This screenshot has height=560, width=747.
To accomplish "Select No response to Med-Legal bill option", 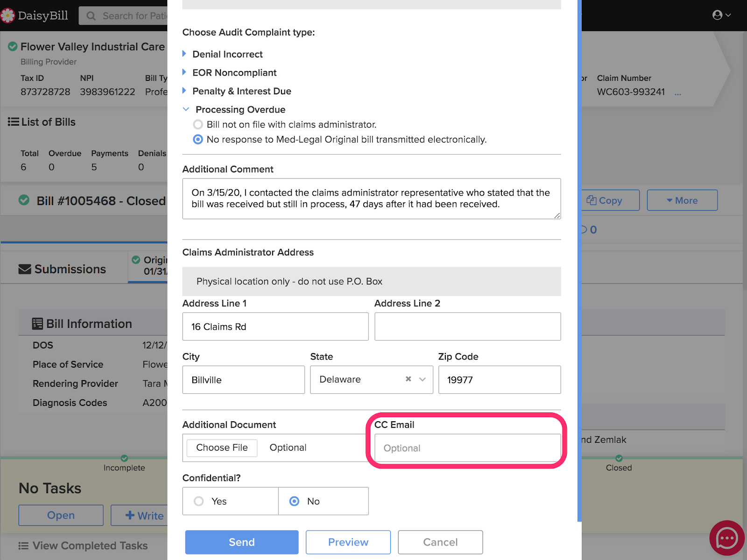I will [198, 139].
